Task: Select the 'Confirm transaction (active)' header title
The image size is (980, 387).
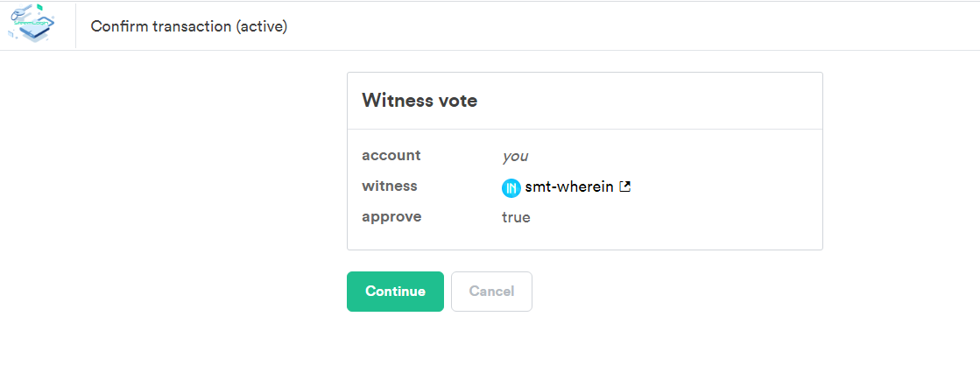Action: [189, 26]
